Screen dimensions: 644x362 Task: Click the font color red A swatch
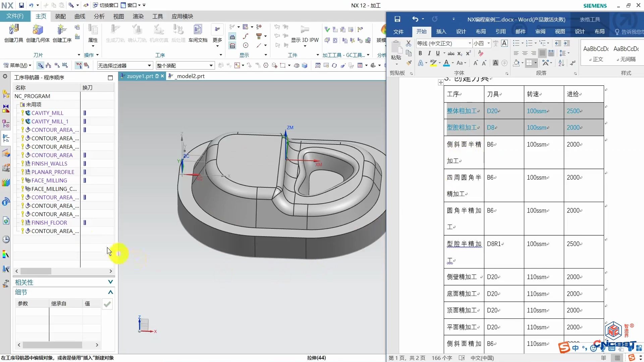point(446,63)
